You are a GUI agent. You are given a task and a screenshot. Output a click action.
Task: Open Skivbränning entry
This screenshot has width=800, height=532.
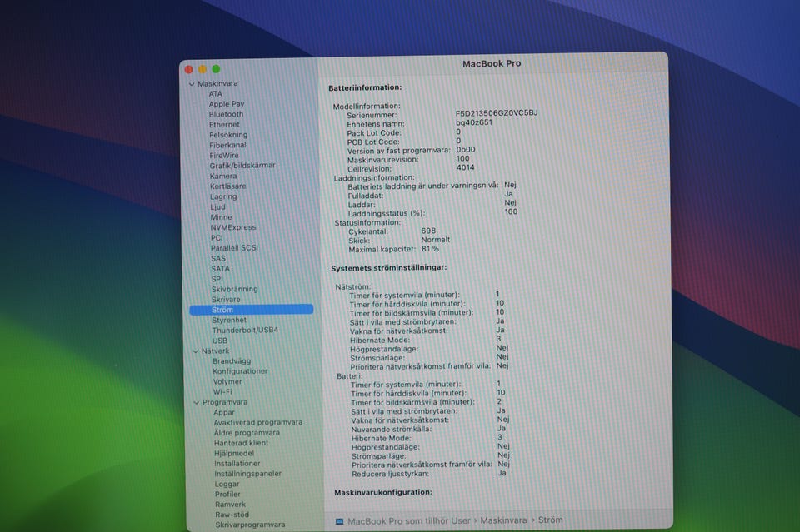(x=235, y=289)
